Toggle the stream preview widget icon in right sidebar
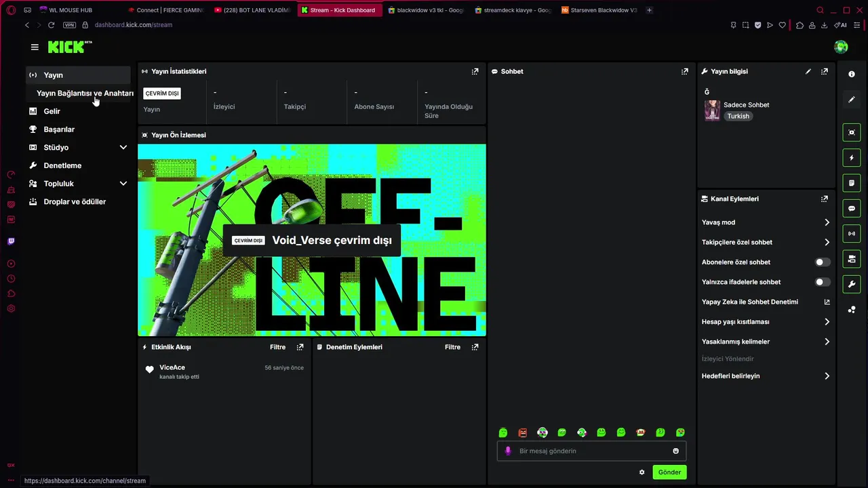Image resolution: width=868 pixels, height=488 pixels. 852,132
